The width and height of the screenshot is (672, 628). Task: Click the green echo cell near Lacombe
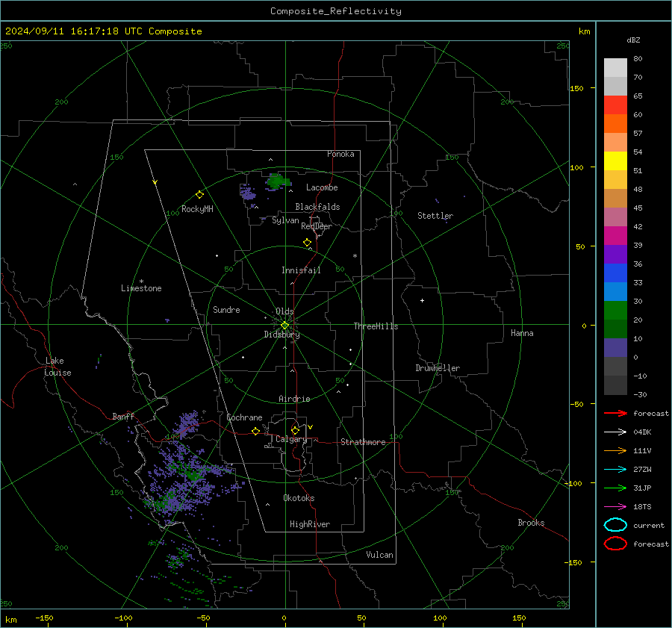277,181
